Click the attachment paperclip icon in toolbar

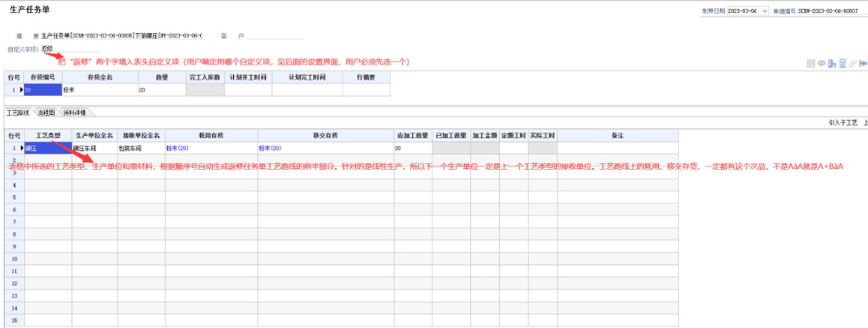pos(853,64)
